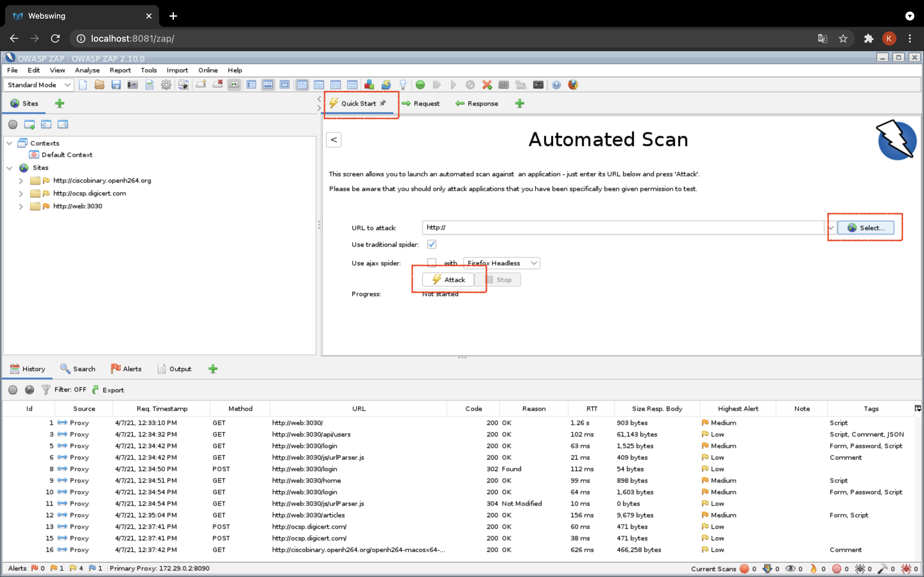Click the New Session toolbar icon
924x577 pixels.
coord(83,85)
